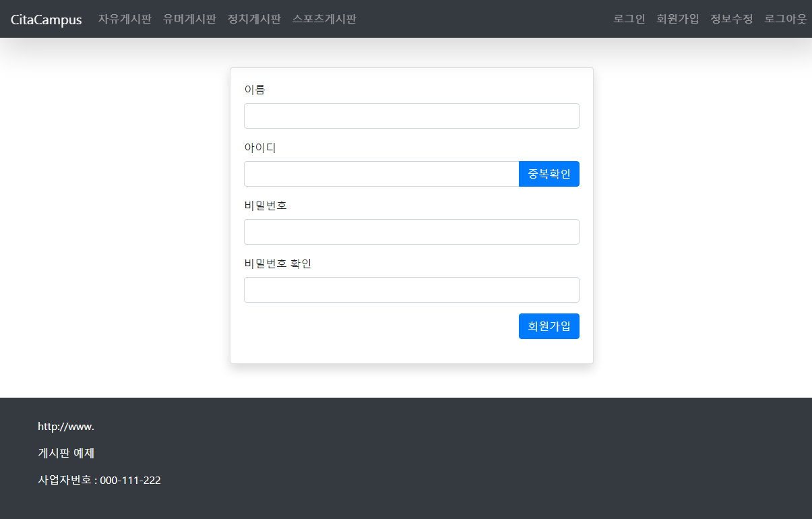The height and width of the screenshot is (519, 812).
Task: Open the 유머게시판 board
Action: pyautogui.click(x=189, y=20)
